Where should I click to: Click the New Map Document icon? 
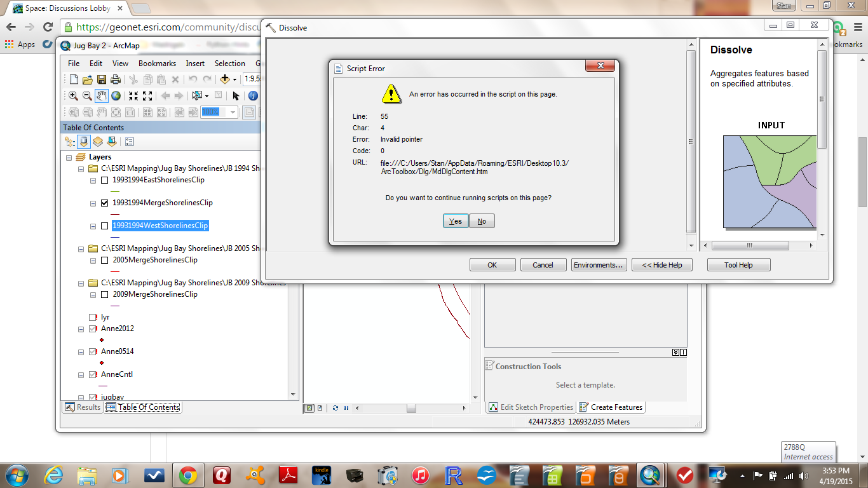click(74, 79)
